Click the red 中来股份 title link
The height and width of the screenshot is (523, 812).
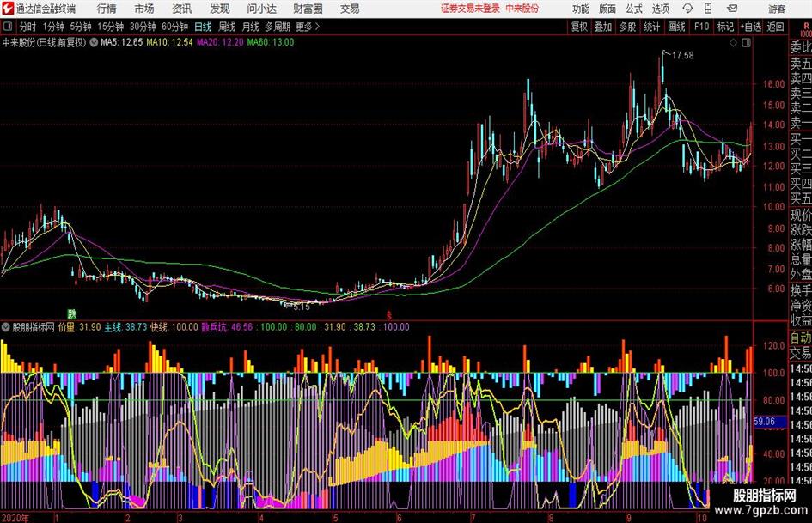pyautogui.click(x=522, y=9)
